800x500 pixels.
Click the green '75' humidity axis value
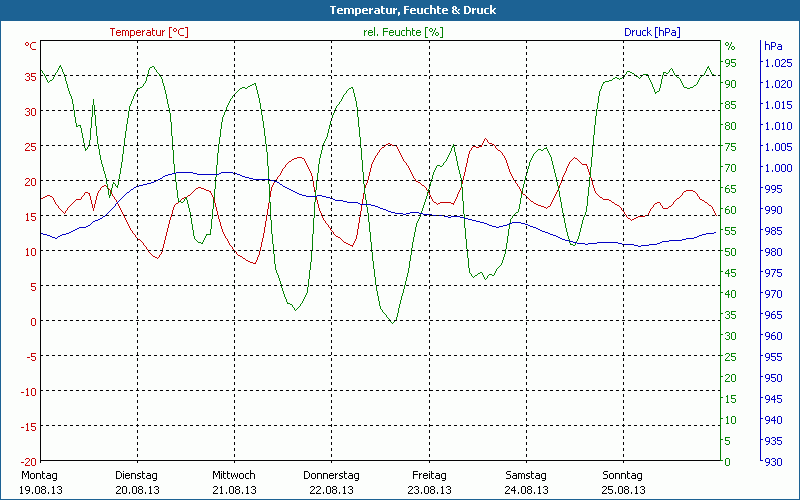coord(731,147)
